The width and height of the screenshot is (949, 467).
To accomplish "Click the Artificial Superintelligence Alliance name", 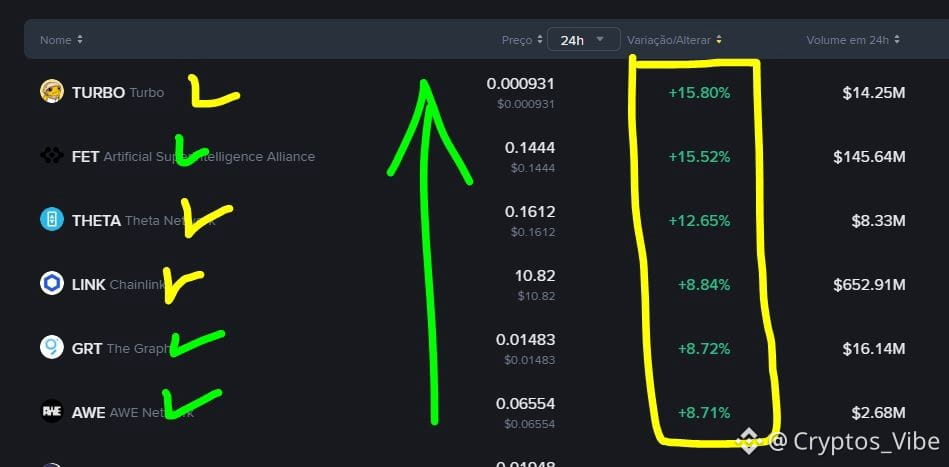I will tap(209, 157).
